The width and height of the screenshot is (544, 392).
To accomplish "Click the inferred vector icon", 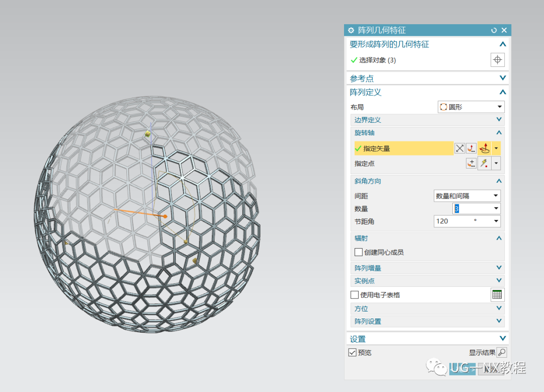I will click(x=485, y=148).
